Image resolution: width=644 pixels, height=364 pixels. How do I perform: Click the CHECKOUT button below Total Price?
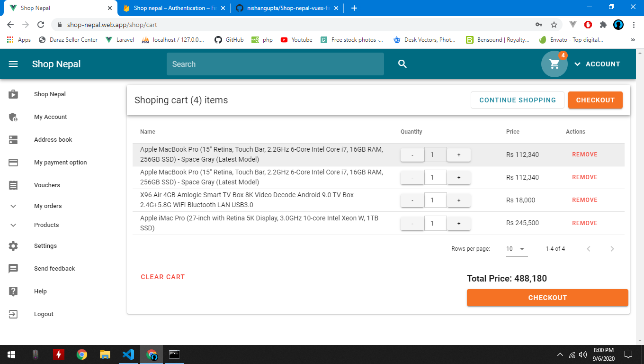(547, 298)
